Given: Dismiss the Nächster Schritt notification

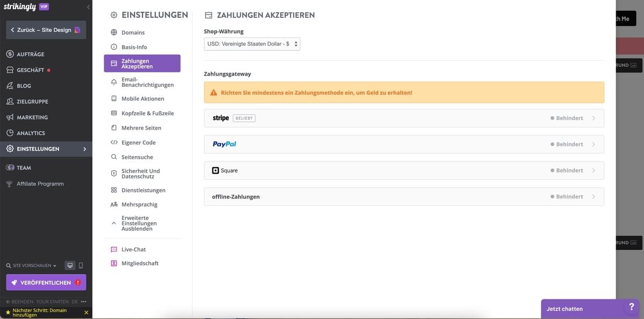Looking at the screenshot, I should tap(86, 311).
